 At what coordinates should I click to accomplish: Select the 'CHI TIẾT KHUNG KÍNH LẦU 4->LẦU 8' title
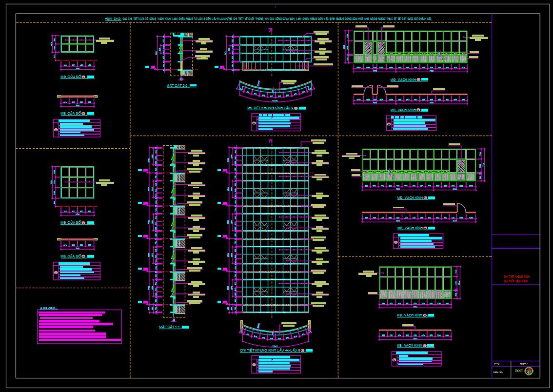[x=270, y=351]
